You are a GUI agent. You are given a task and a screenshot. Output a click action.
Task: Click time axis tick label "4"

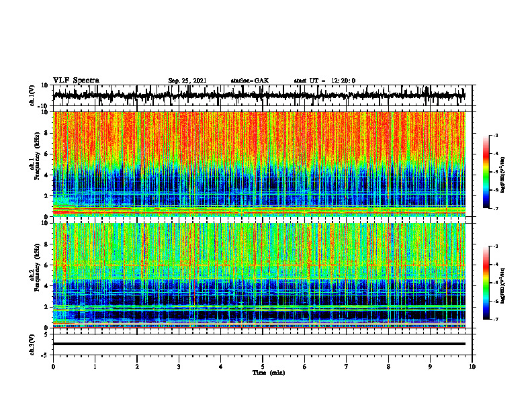[221, 367]
